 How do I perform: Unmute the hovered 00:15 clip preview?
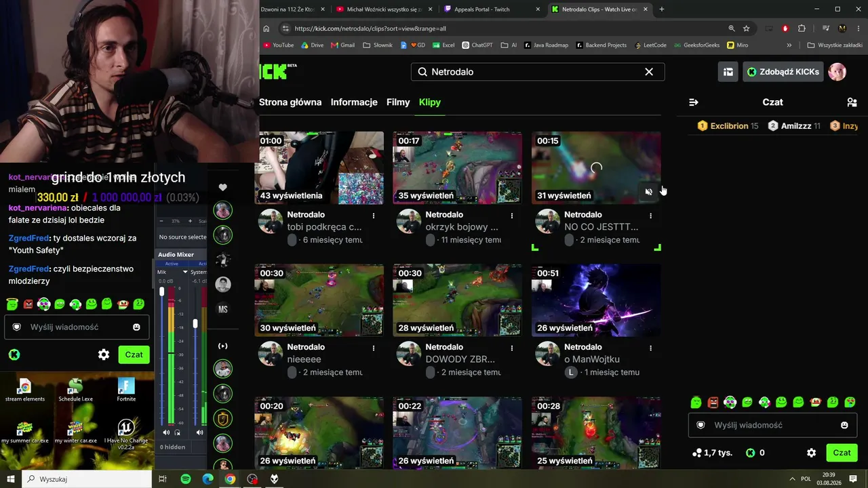coord(649,192)
